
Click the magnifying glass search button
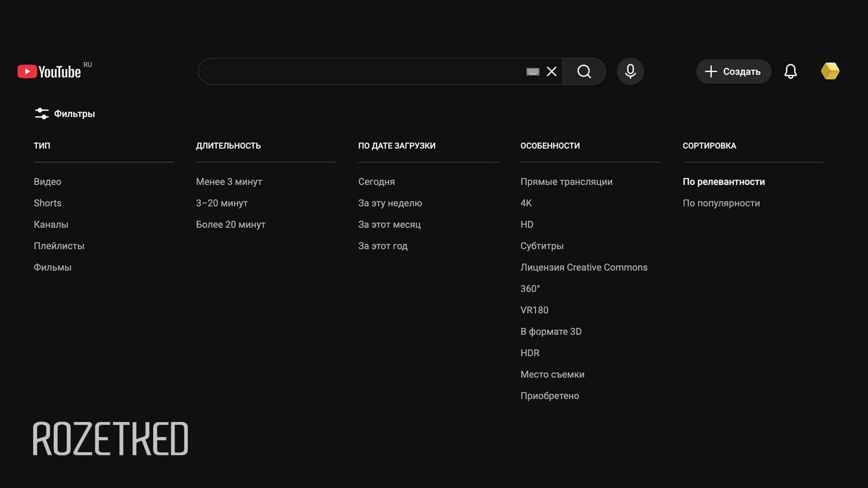pyautogui.click(x=584, y=71)
